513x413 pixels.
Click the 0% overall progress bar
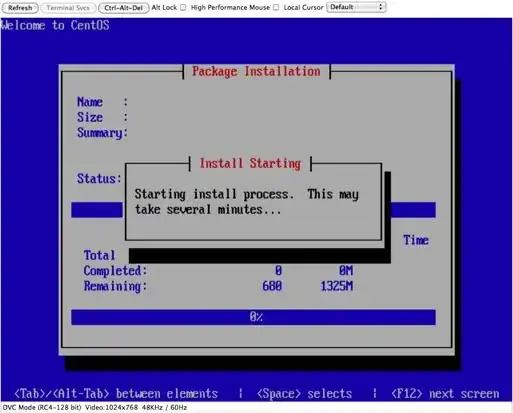point(253,317)
